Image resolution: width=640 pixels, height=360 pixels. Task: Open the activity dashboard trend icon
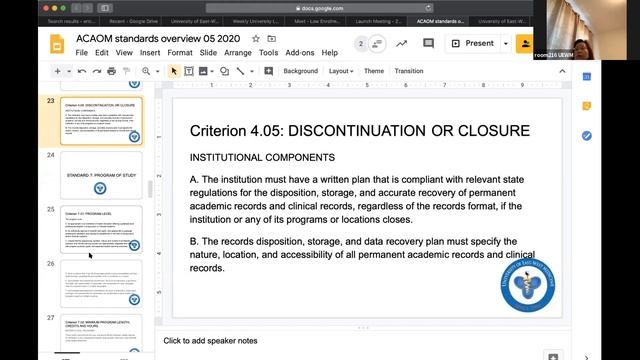click(402, 43)
